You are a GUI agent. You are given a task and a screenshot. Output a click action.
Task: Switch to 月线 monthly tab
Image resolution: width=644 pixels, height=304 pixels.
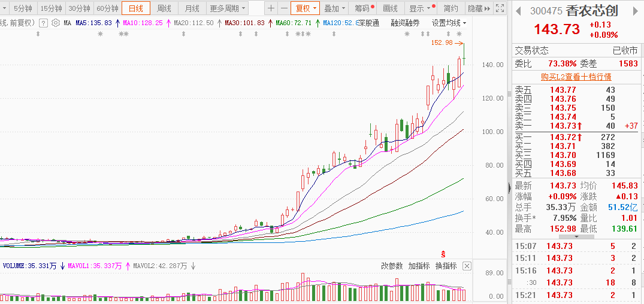point(191,8)
